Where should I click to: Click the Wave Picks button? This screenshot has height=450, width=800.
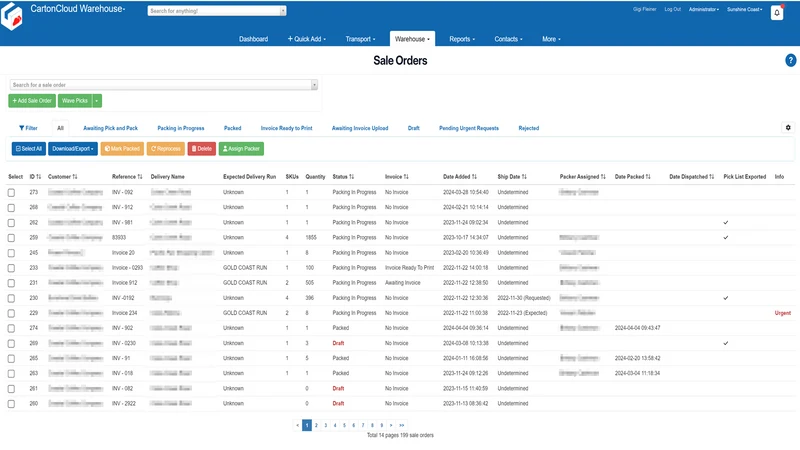75,101
